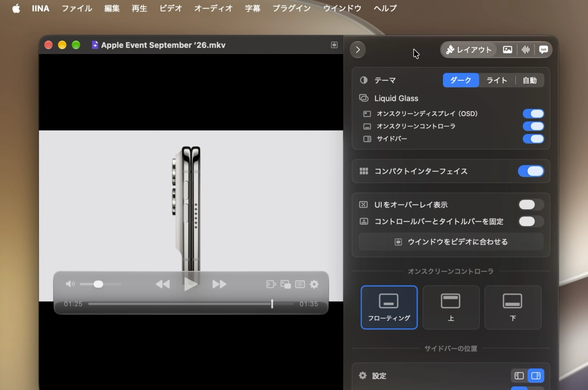588x390 pixels.
Task: Open the playlist icon in the controller
Action: coord(300,284)
